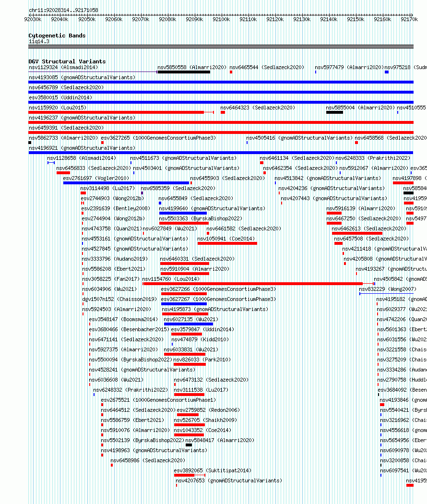Viewport: 427px width, 504px height.
Task: Click nsv5977479 (Almarri2020) label
Action: pos(349,67)
